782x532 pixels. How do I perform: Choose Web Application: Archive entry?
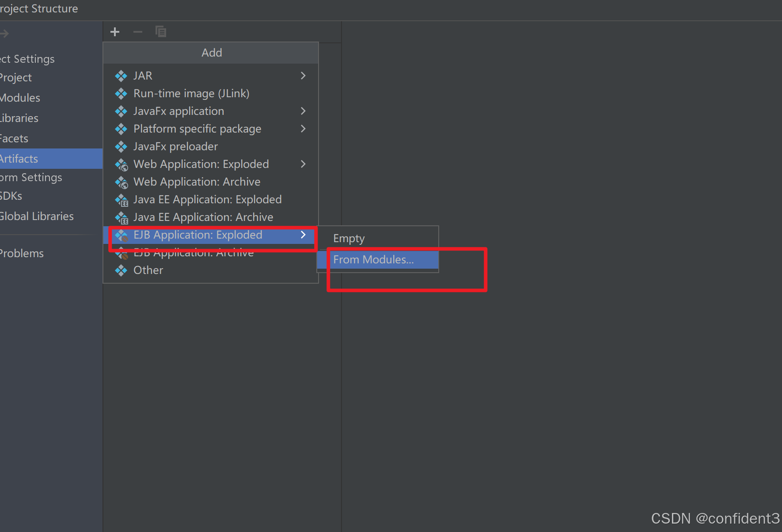click(211, 182)
